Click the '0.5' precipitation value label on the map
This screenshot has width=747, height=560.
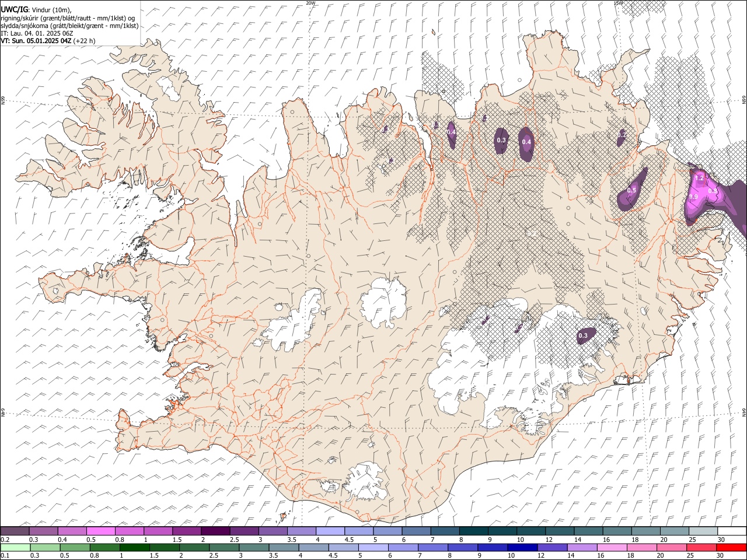(631, 191)
